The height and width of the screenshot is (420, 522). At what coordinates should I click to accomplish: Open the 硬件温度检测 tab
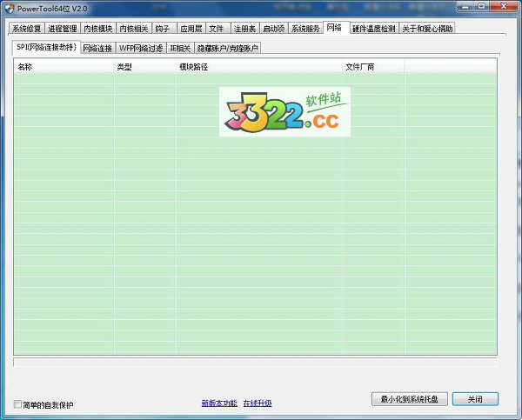click(x=374, y=29)
